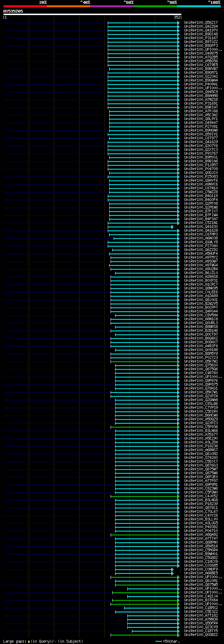Select the UniRef100_A7Q2B5 label
The width and height of the screenshot is (224, 644).
coord(201,57)
